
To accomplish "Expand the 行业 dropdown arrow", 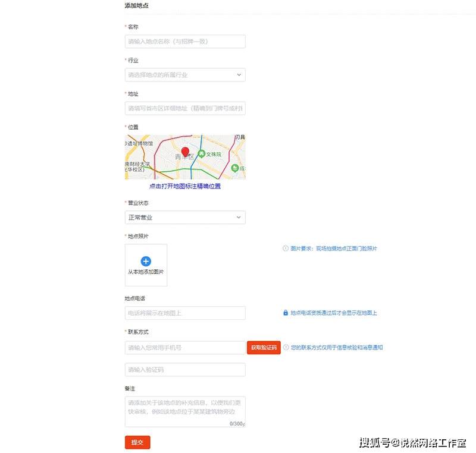I will coord(239,75).
